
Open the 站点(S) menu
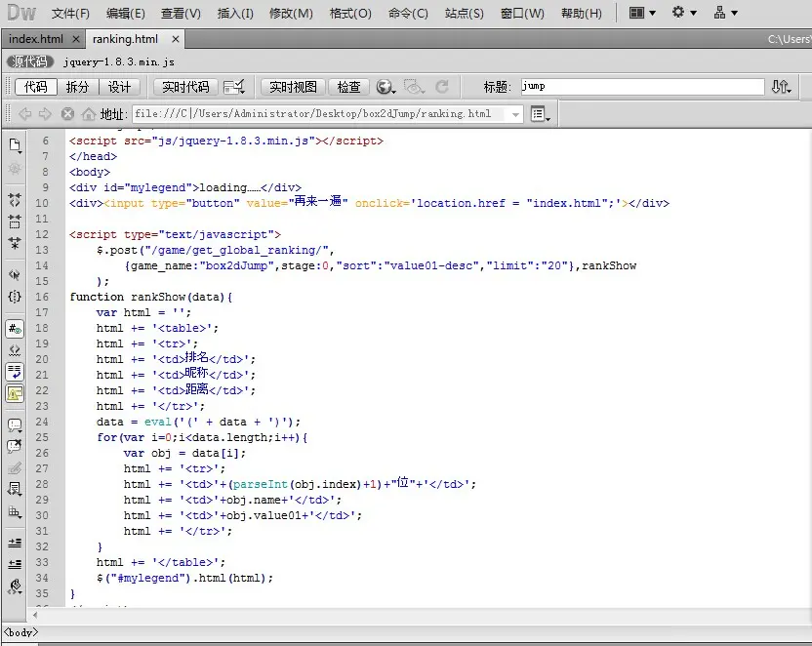(464, 14)
